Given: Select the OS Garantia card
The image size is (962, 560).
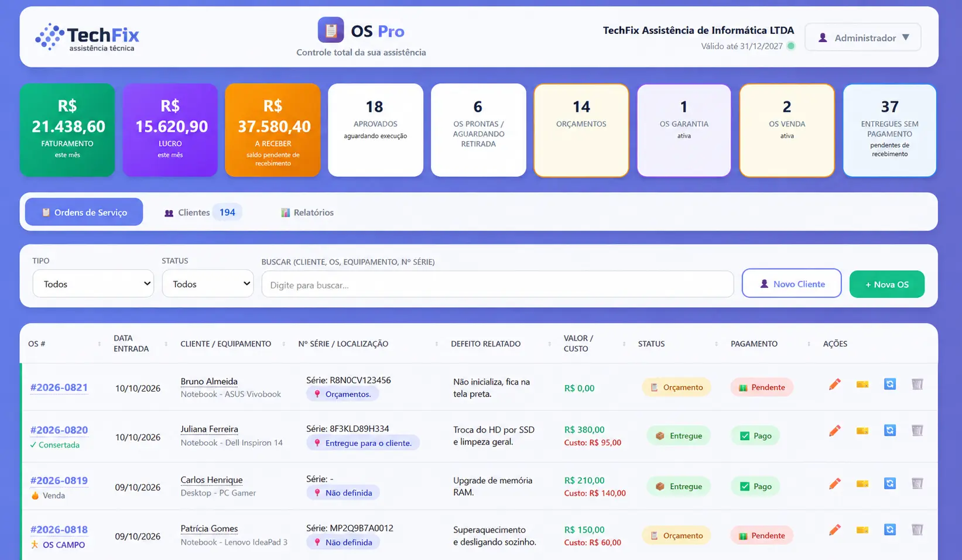Looking at the screenshot, I should (684, 130).
